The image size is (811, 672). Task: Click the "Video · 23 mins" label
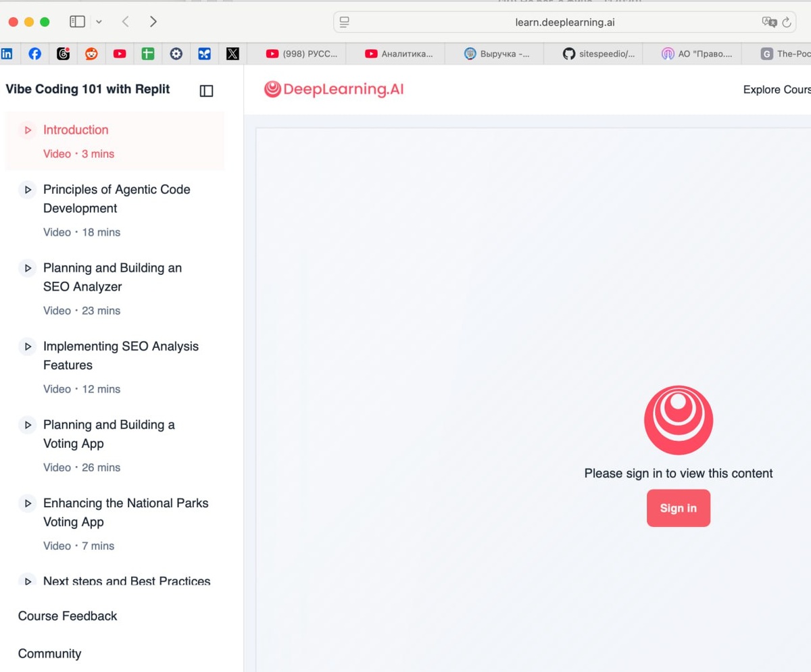[x=82, y=311]
